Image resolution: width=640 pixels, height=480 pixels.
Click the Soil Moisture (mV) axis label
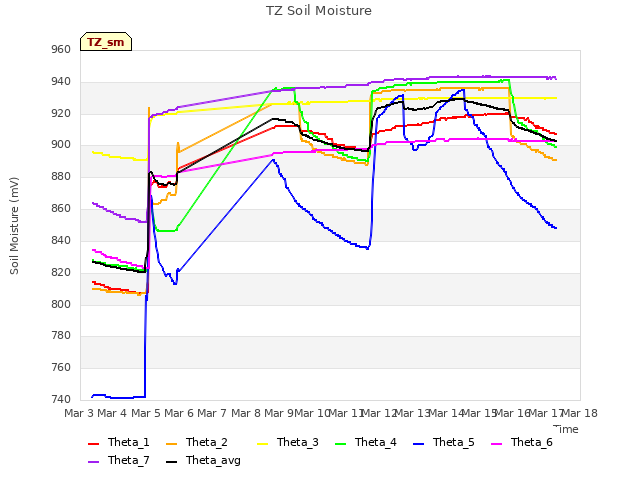14,226
